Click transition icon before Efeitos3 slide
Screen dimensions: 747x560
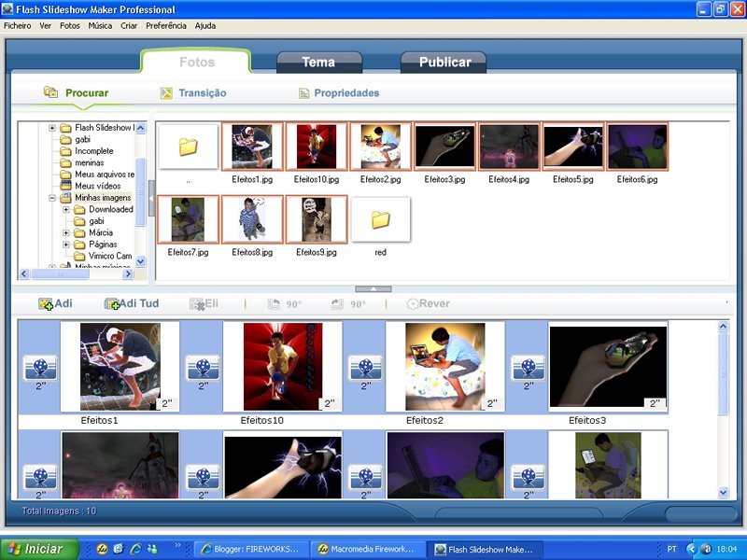[x=529, y=368]
